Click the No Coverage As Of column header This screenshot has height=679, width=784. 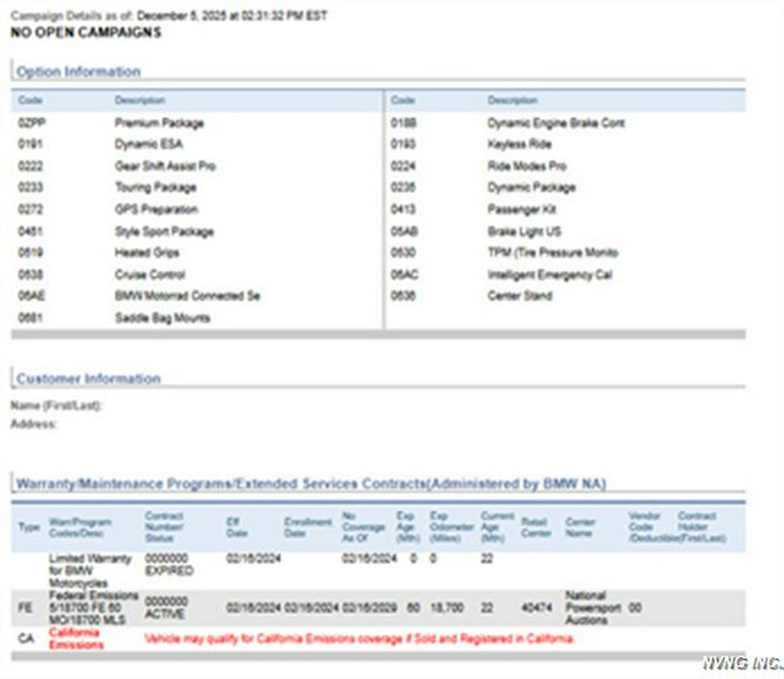coord(363,526)
